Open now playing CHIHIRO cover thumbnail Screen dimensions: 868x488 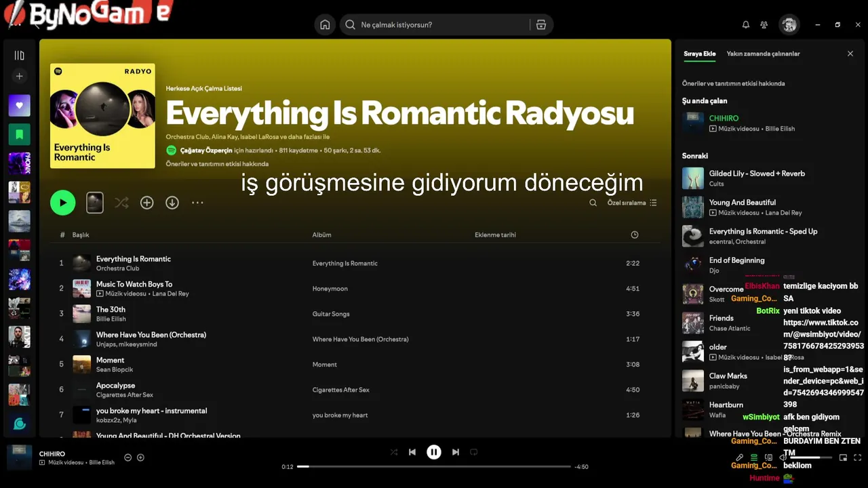20,457
